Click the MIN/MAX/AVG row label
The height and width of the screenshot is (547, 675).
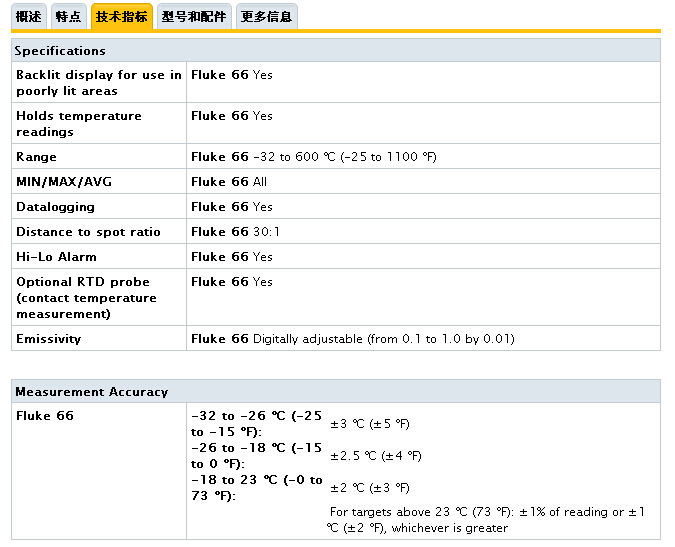point(56,182)
